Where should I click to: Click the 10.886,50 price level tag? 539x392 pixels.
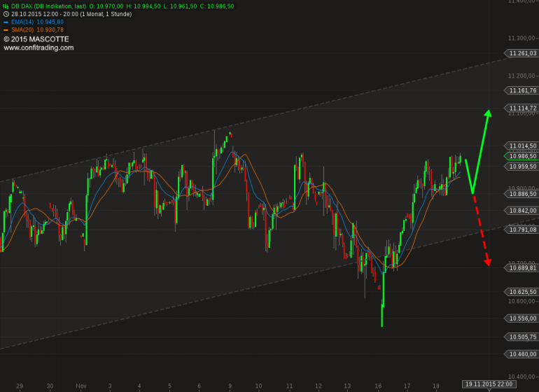520,194
